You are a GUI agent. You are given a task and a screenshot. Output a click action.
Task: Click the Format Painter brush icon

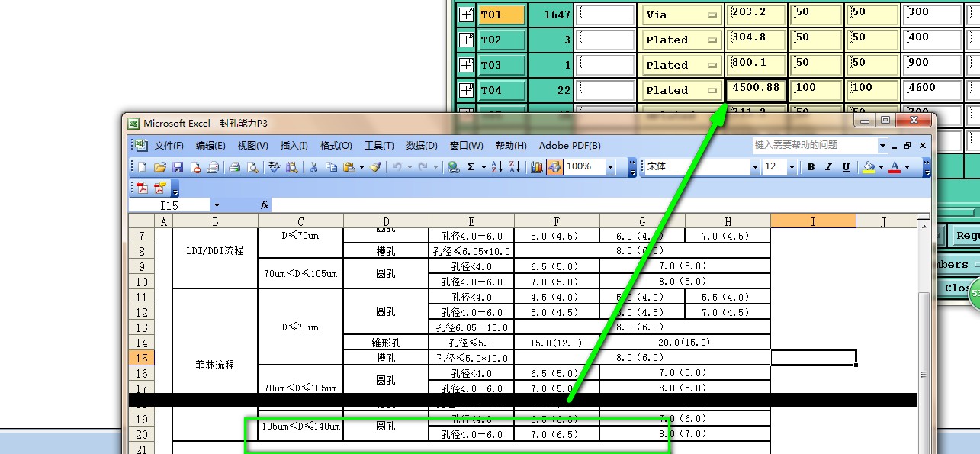click(376, 167)
